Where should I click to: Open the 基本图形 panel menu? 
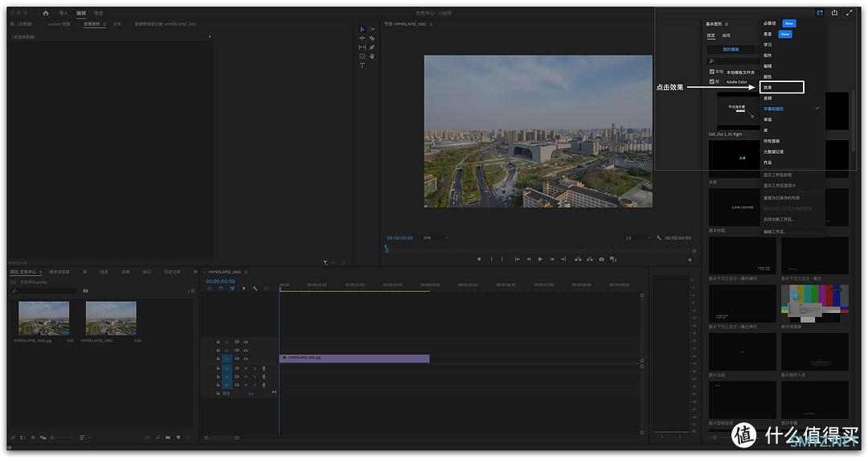(727, 24)
